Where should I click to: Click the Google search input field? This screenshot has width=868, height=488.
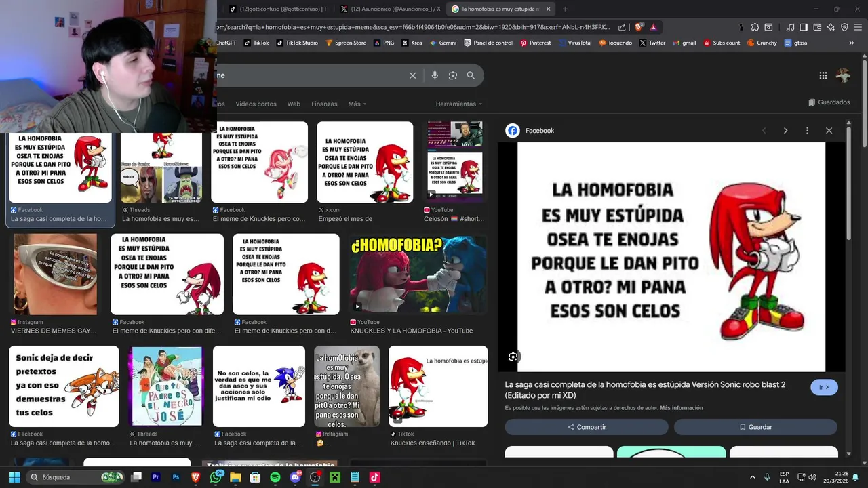pos(312,75)
